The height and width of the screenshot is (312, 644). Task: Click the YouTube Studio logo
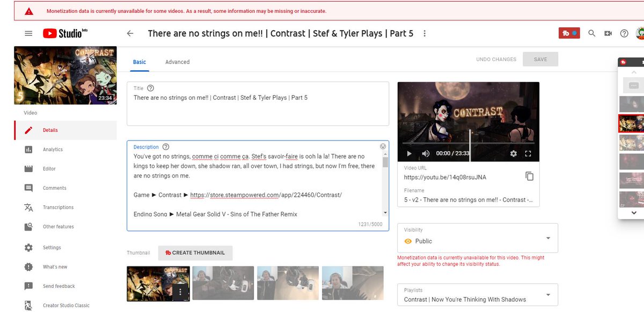[65, 33]
